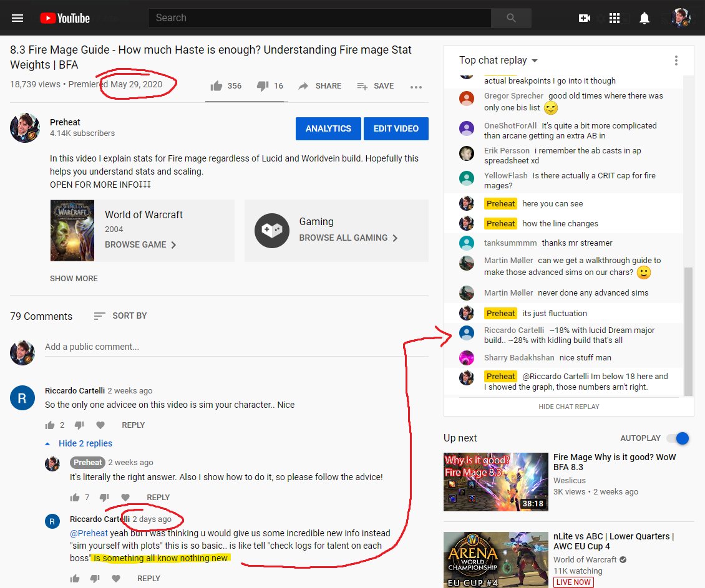705x588 pixels.
Task: Click Sharry Badakhshan 'nice stuff man' chat message
Action: click(563, 357)
